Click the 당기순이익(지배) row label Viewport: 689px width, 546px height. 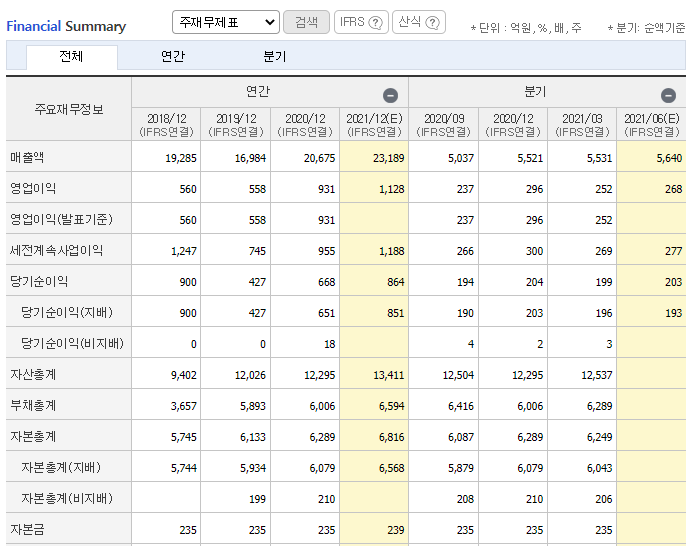pos(67,312)
